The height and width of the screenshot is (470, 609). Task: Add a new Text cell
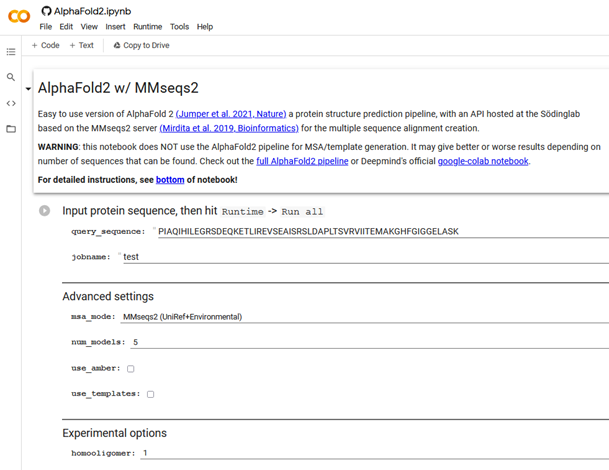pos(82,45)
